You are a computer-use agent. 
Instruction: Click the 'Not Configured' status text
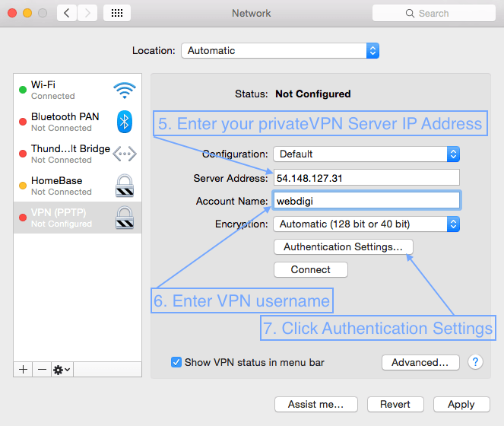[x=312, y=94]
